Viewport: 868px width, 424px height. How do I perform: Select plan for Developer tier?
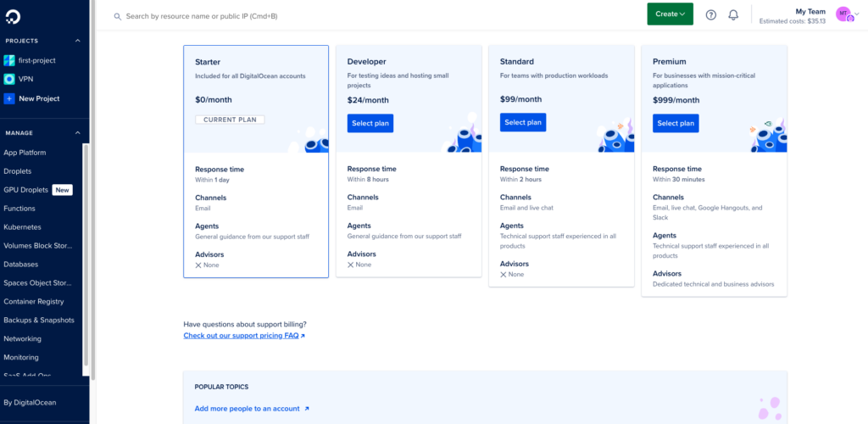370,124
